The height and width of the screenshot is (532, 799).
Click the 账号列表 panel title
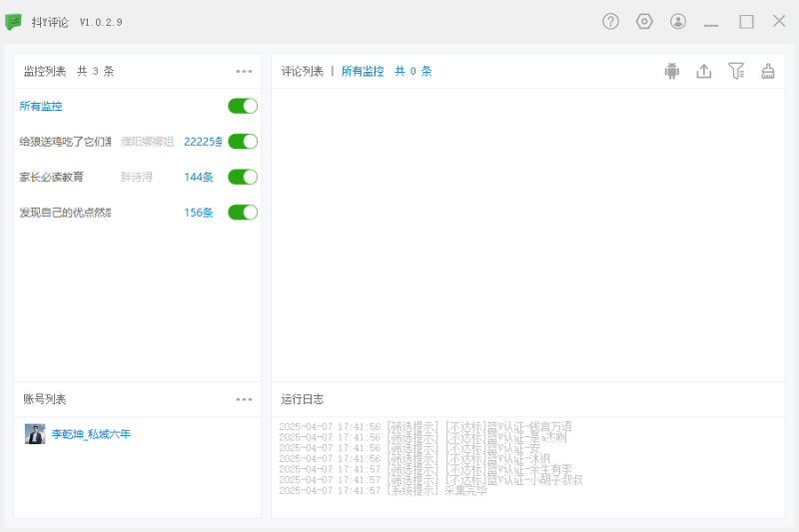pos(45,399)
